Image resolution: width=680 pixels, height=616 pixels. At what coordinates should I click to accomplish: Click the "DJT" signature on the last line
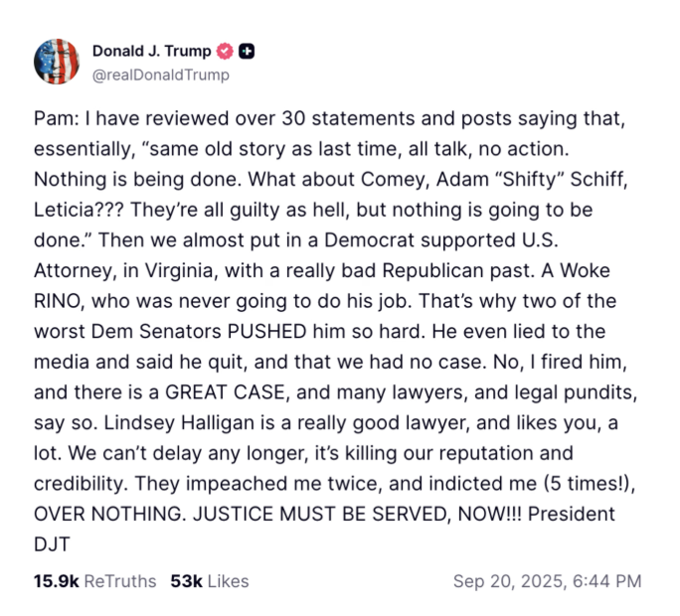click(52, 541)
